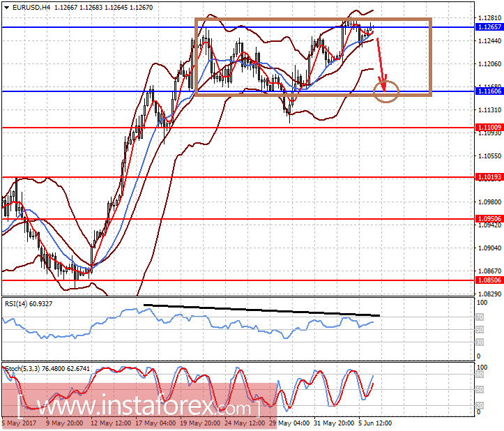Select the 1.10193 red price label
Viewport: 504px width, 431px height.
[x=489, y=177]
